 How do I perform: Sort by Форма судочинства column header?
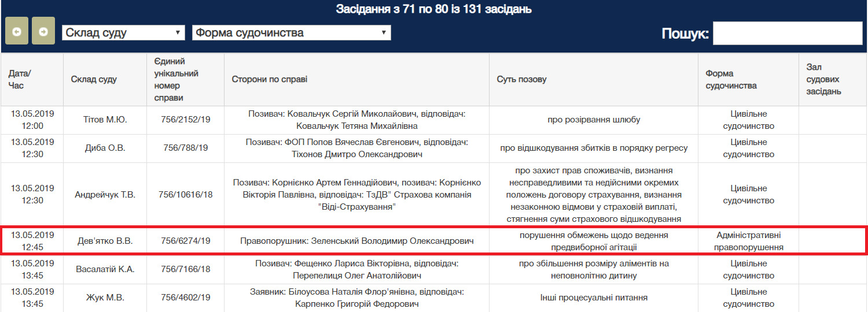748,80
